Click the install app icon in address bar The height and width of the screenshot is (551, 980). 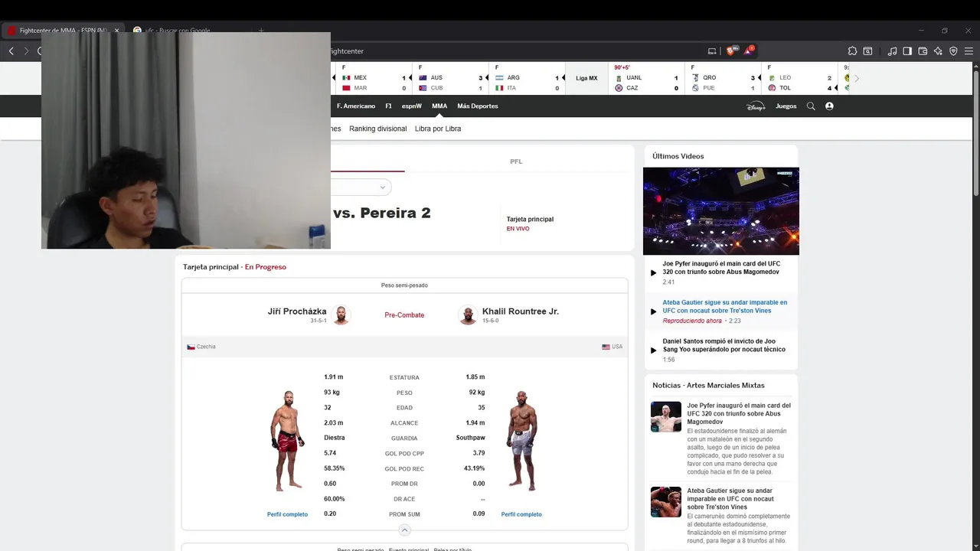point(712,51)
